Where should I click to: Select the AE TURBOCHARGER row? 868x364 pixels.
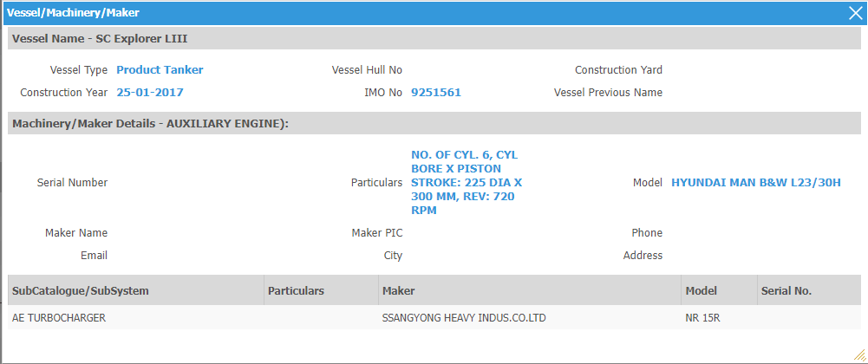tap(59, 318)
